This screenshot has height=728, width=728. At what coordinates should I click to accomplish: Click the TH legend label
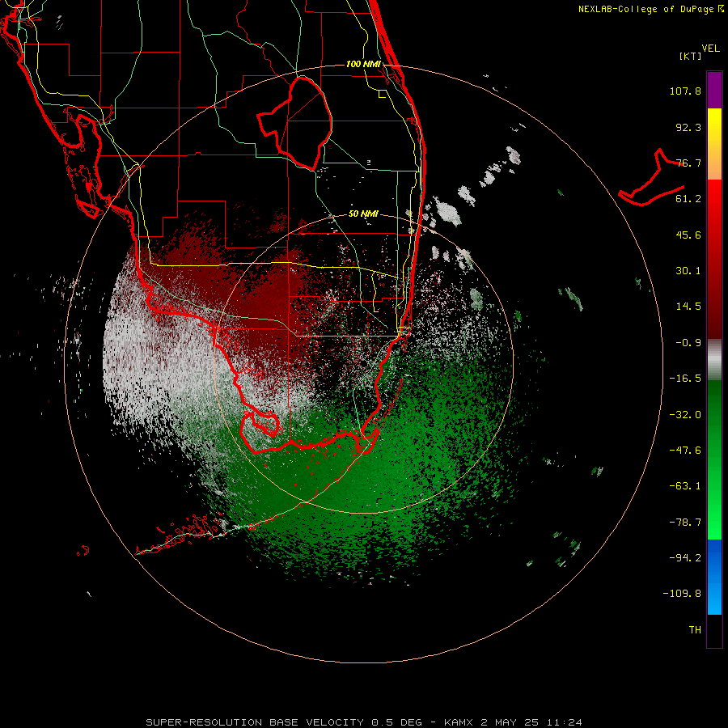pos(695,630)
